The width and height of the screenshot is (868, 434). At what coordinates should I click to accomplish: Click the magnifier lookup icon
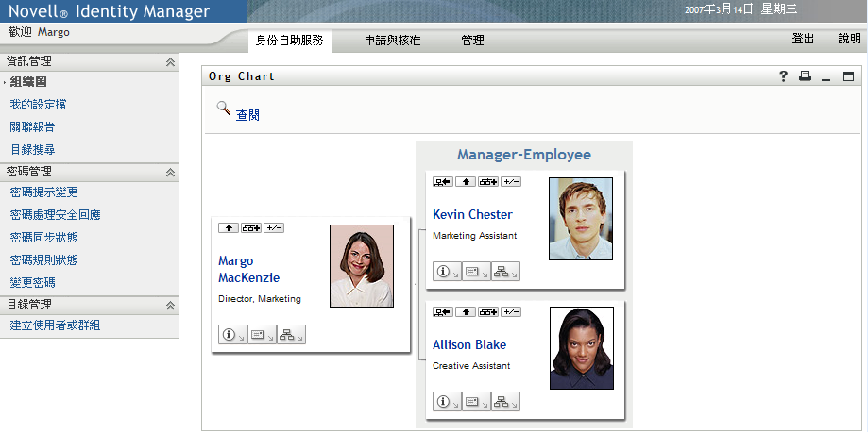point(223,108)
